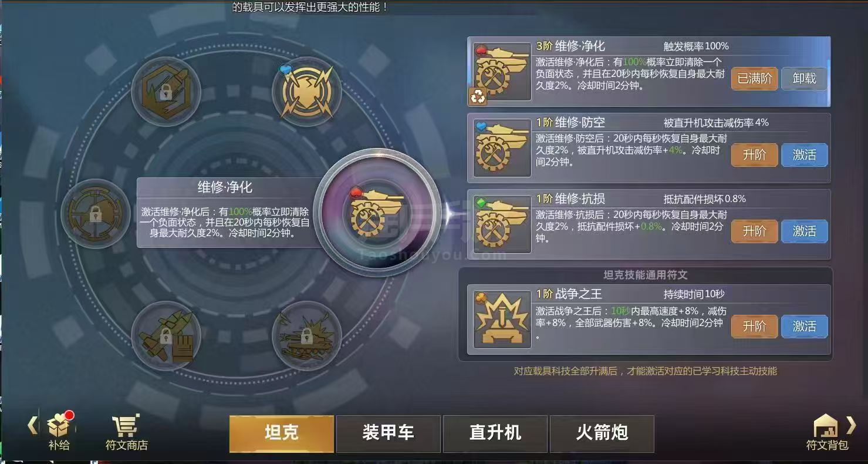Upgrade the 维修·防空 rune with 升阶
The image size is (868, 464).
(x=754, y=155)
